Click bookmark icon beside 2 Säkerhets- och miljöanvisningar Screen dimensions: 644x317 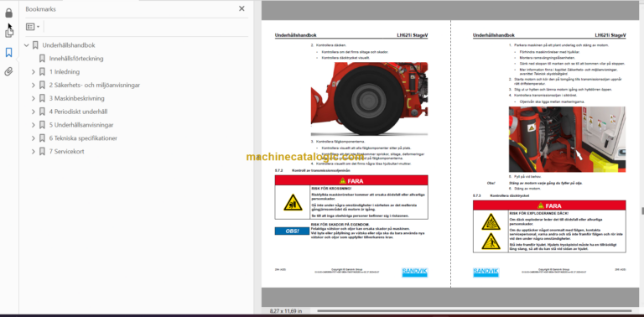coord(42,85)
